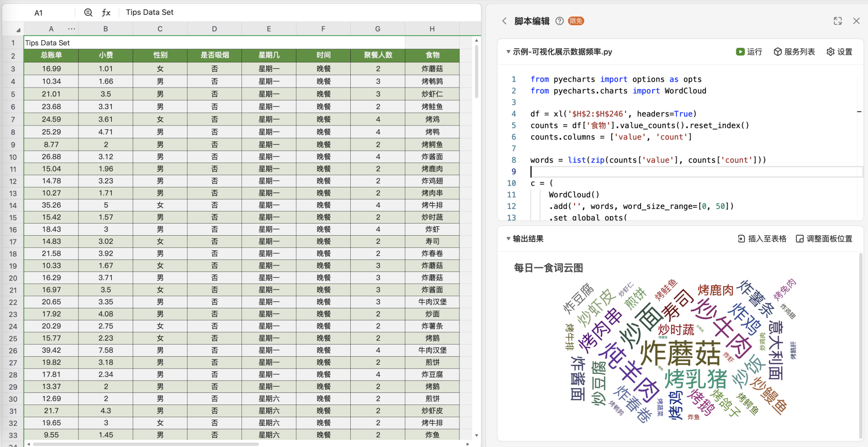Collapse the 输出结果 output section
Viewport: 868px width, 447px height.
tap(508, 238)
